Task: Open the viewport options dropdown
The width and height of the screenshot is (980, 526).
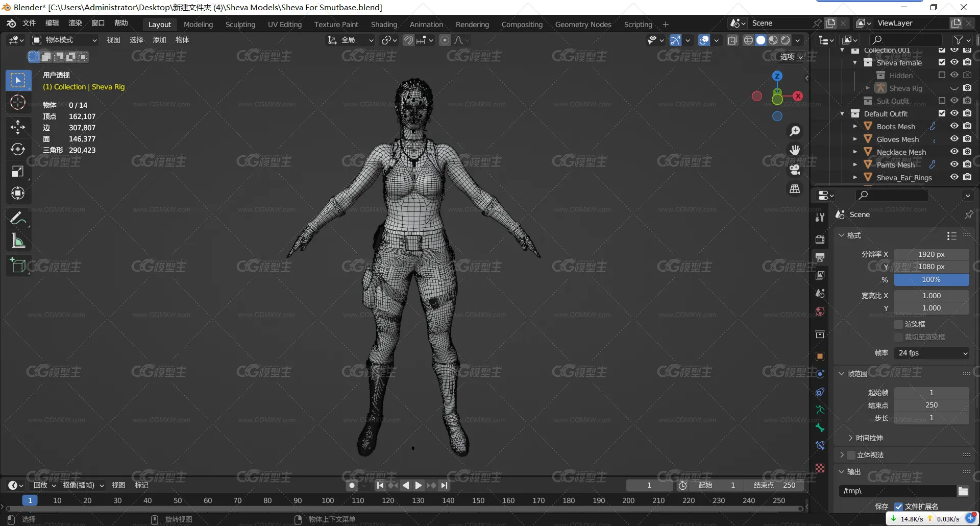Action: 792,57
